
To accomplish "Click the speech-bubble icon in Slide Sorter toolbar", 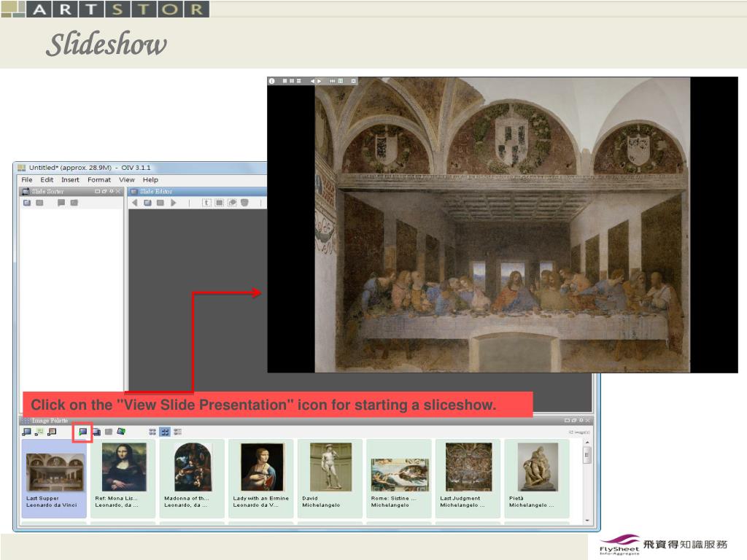I will [61, 203].
